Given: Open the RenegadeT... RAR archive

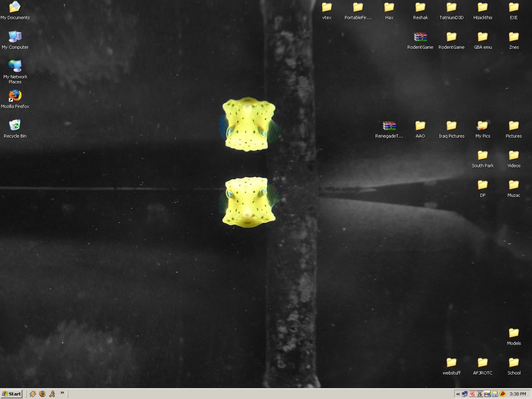Looking at the screenshot, I should [x=389, y=126].
